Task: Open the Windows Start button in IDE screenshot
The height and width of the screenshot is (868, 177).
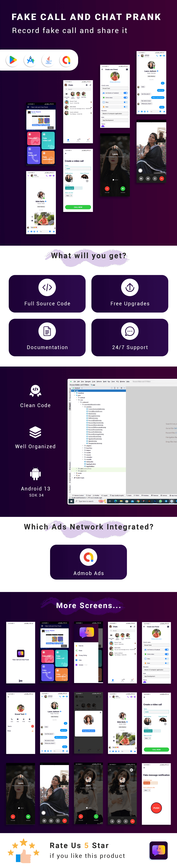Action: (x=71, y=501)
